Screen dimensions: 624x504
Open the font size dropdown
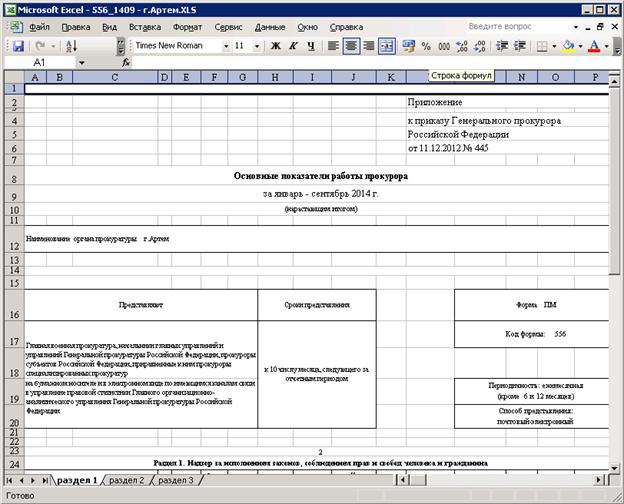(x=258, y=46)
